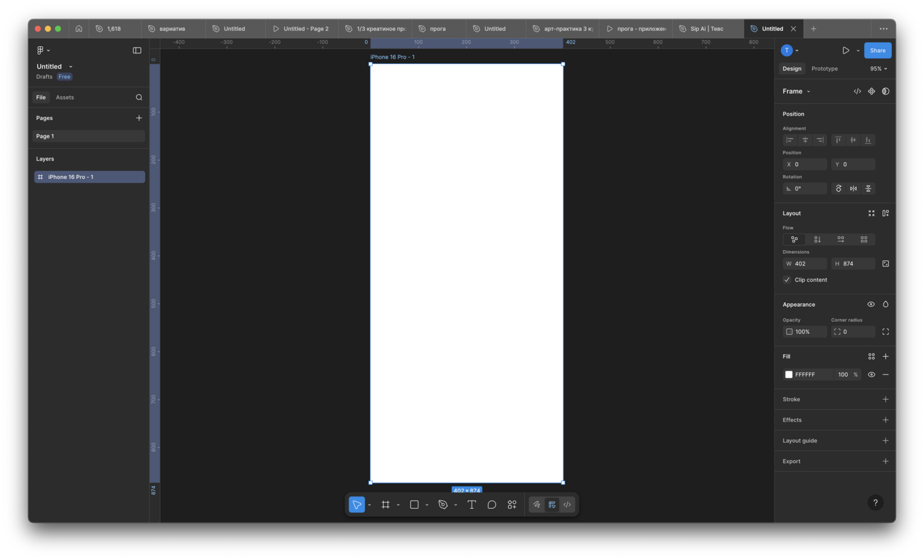Viewport: 924px width, 560px height.
Task: Select horizontal flow layout option
Action: click(x=841, y=239)
